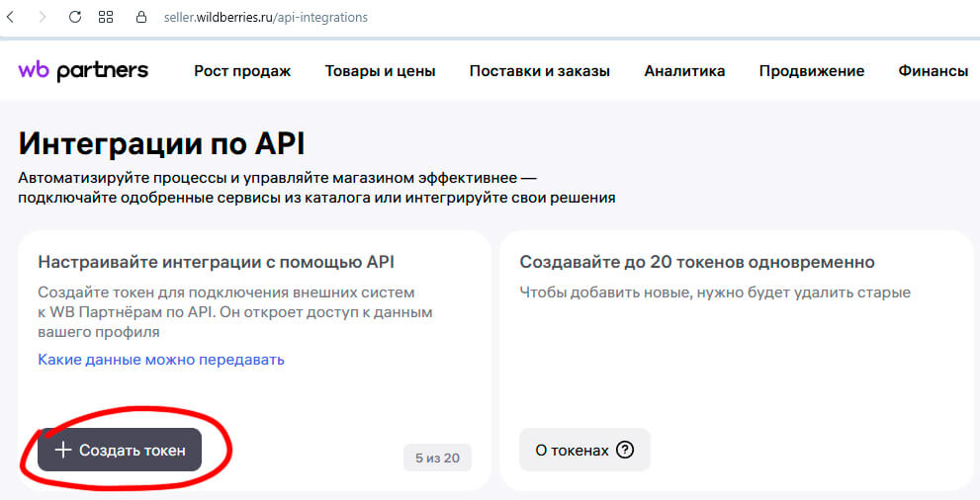Click text Чтобы добавить новые, нужно удалить старые
Screen dimensions: 980x500
coord(715,292)
